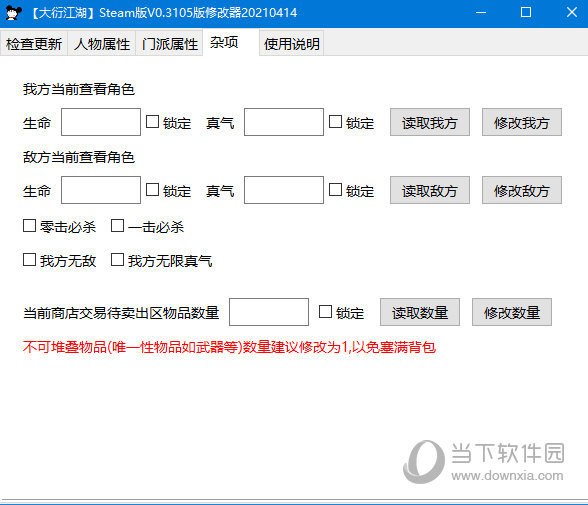Click the 读取数量 button
Image resolution: width=588 pixels, height=505 pixels.
420,312
